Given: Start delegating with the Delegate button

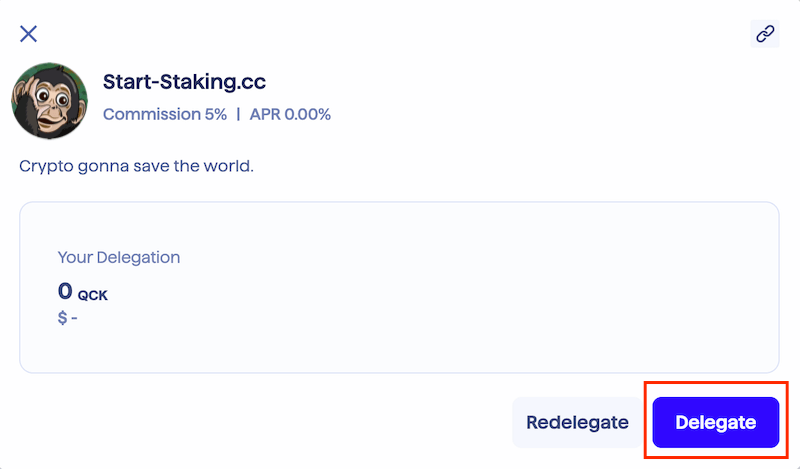Looking at the screenshot, I should [x=716, y=423].
